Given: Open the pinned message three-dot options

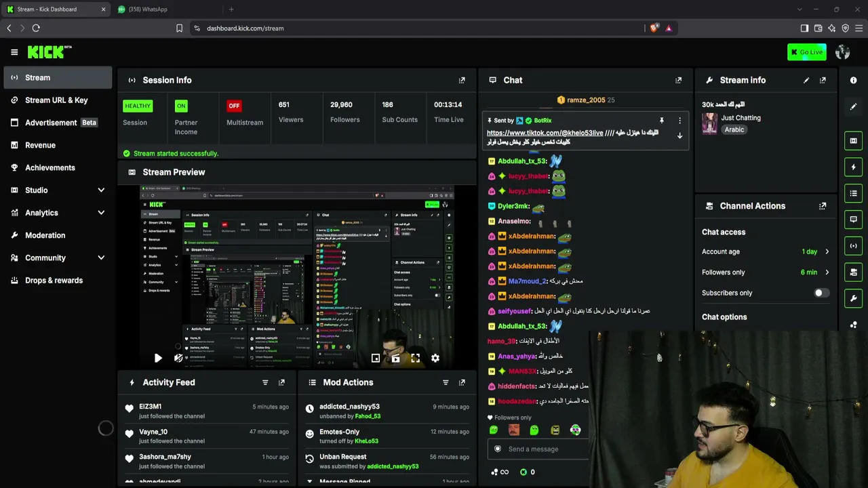Looking at the screenshot, I should coord(679,121).
